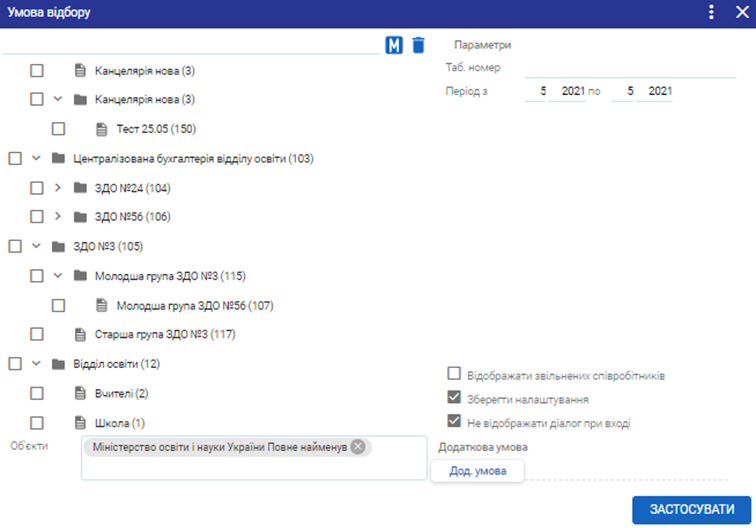Open the three-dot options menu

711,12
